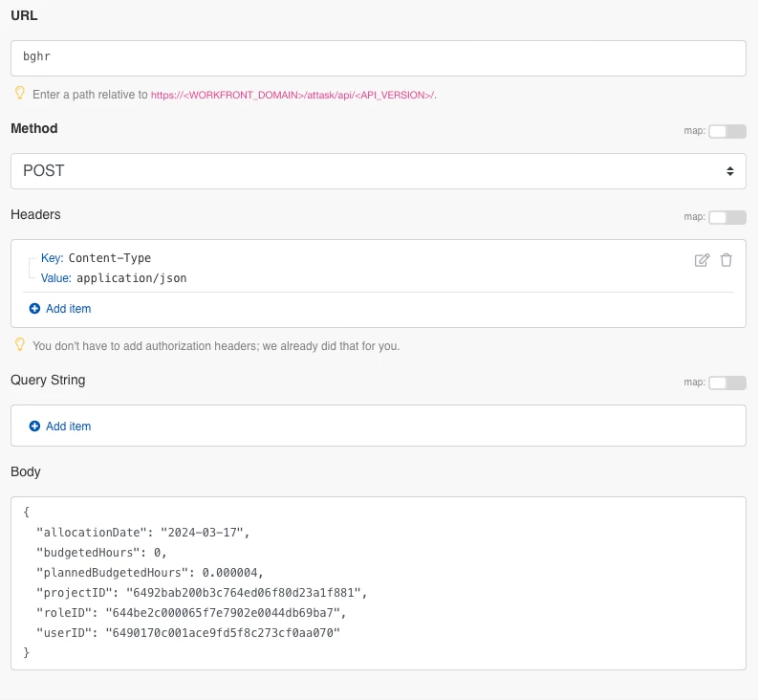Click the allocationDate line in Body
This screenshot has height=700, width=758.
pos(143,531)
